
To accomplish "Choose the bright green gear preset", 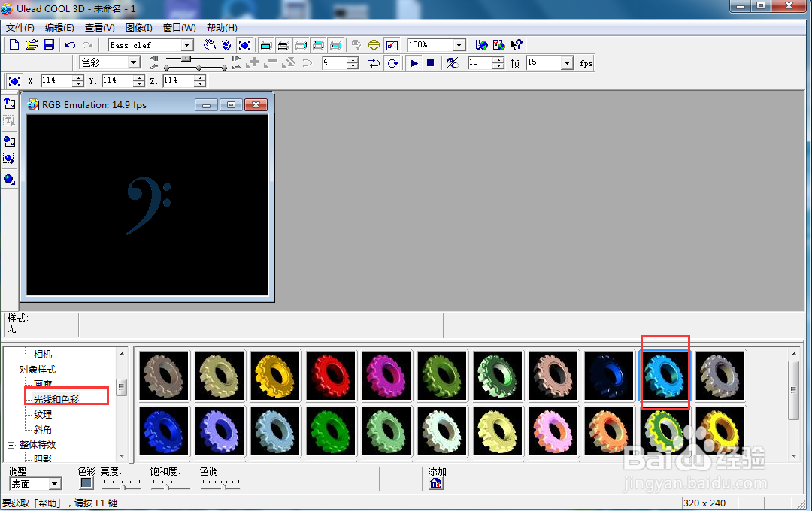I will point(331,431).
